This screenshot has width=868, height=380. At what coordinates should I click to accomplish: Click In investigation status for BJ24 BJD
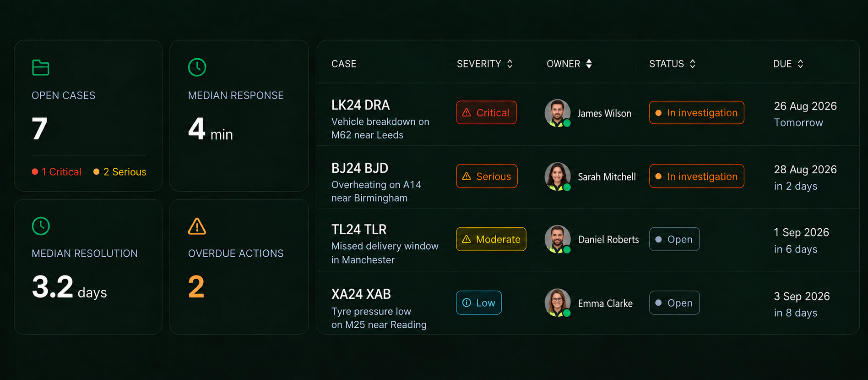click(697, 176)
